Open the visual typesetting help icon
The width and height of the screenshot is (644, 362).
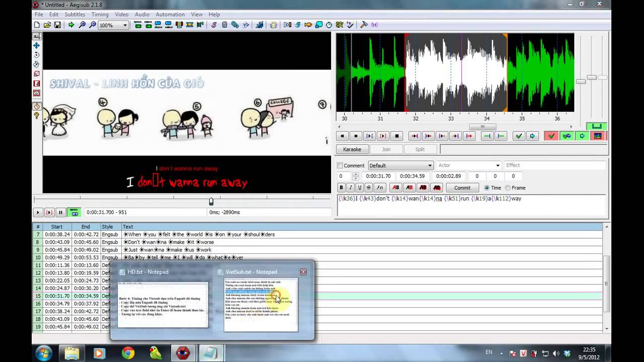click(x=37, y=116)
